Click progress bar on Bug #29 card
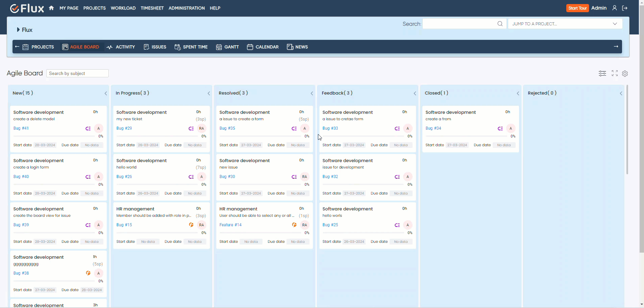The height and width of the screenshot is (308, 644). click(x=157, y=136)
